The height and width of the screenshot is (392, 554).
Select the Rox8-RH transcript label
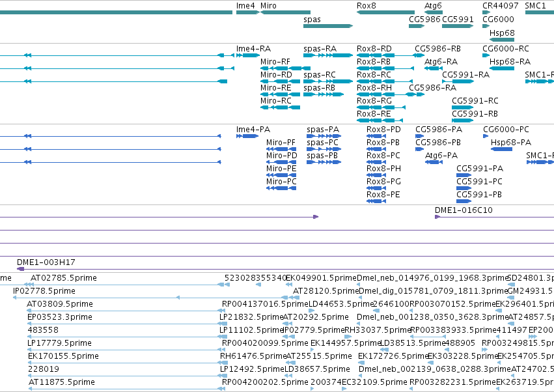click(x=374, y=88)
